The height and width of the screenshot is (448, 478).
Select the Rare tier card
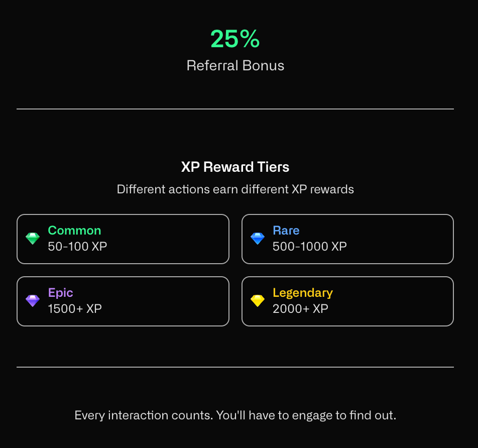click(x=348, y=239)
